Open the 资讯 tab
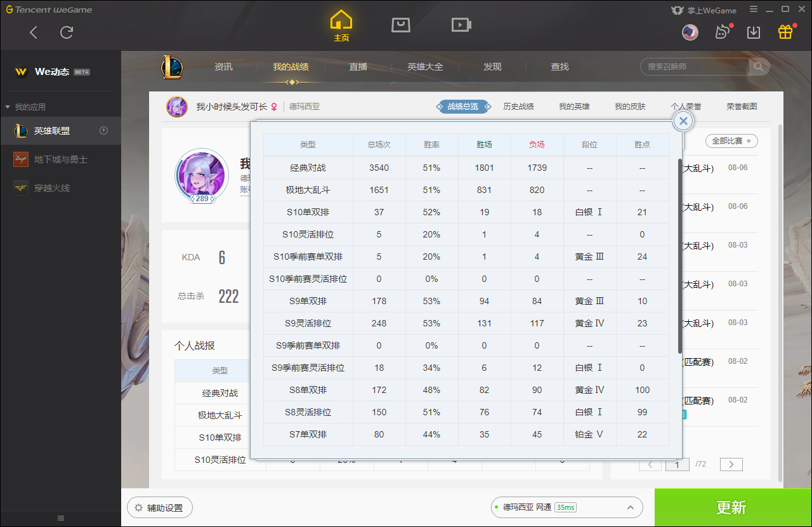Image resolution: width=812 pixels, height=527 pixels. pyautogui.click(x=223, y=67)
